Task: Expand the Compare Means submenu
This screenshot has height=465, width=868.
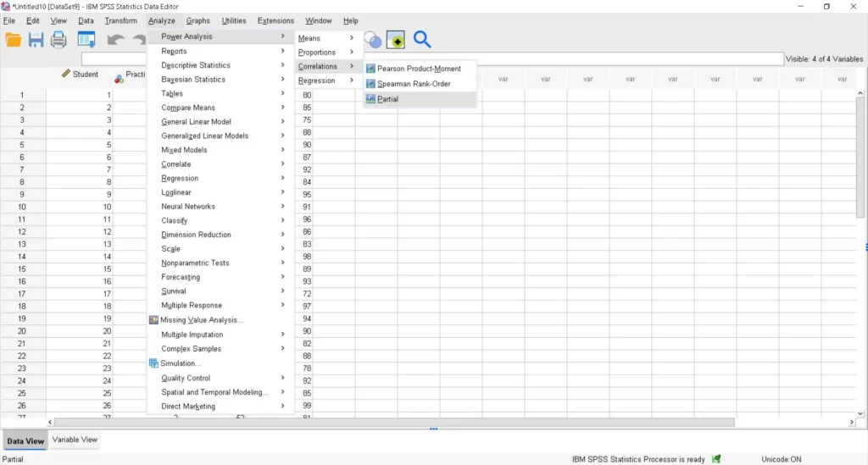Action: 220,108
